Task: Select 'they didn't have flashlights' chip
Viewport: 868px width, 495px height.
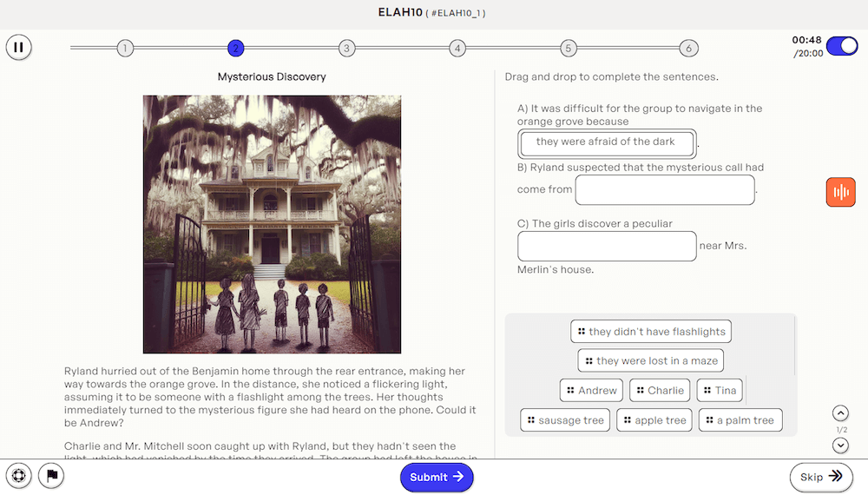Action: 651,332
